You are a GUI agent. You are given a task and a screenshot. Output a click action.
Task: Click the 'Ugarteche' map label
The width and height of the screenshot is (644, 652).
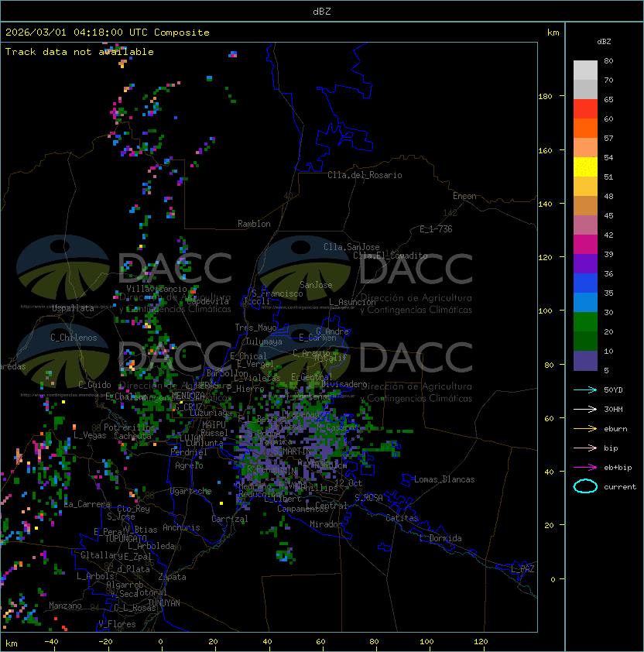191,491
